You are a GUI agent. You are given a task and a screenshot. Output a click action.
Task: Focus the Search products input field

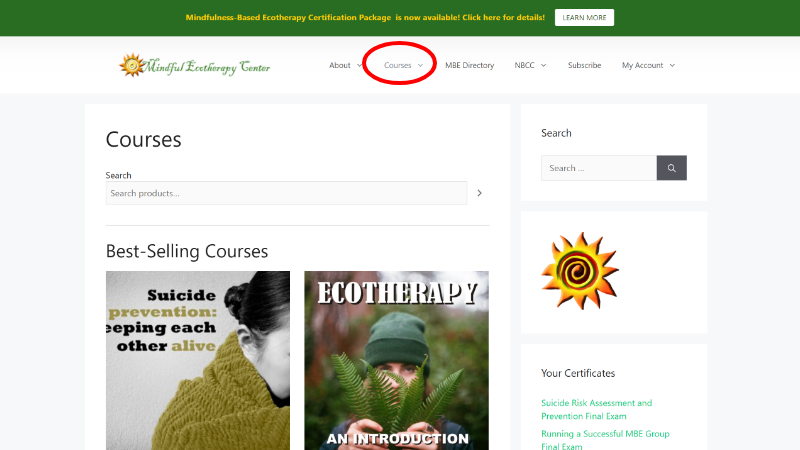tap(286, 193)
